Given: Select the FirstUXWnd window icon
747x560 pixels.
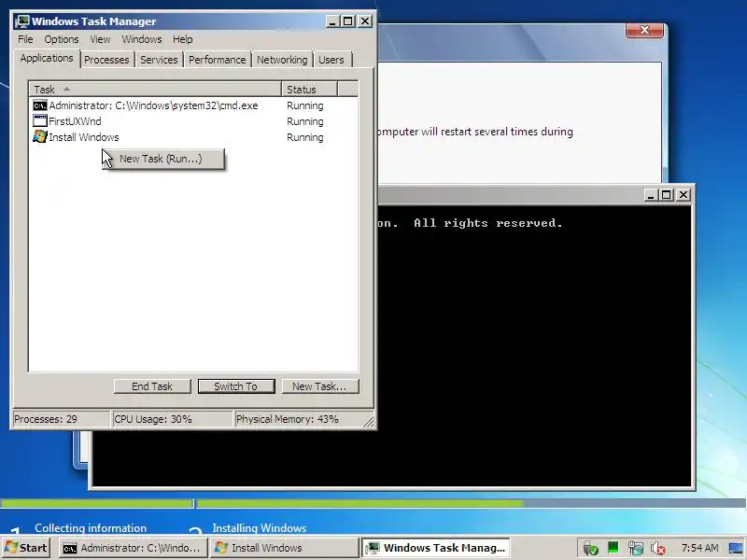Looking at the screenshot, I should (x=40, y=121).
